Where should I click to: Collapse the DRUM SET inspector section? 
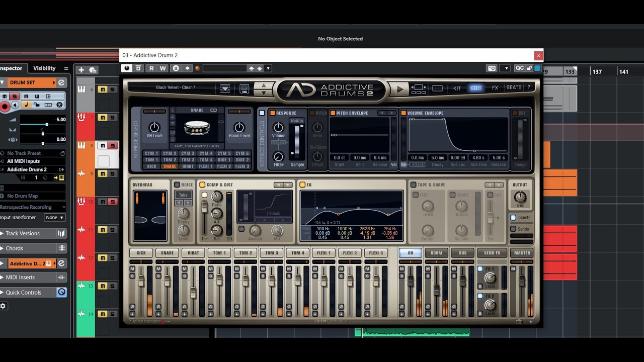pos(3,82)
